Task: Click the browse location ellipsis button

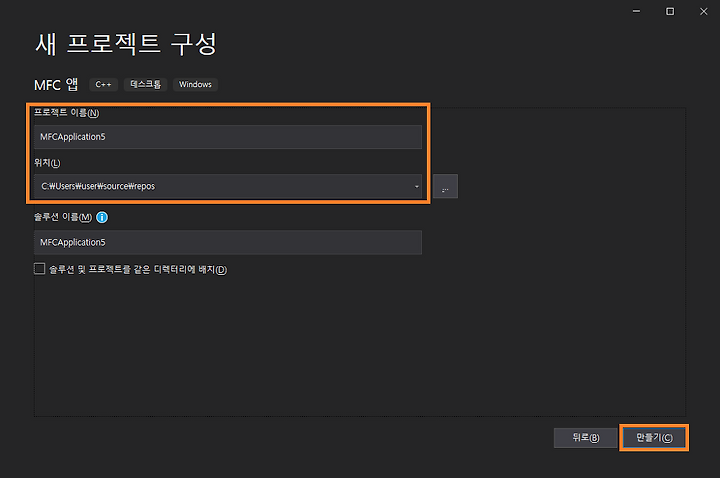Action: [x=445, y=186]
